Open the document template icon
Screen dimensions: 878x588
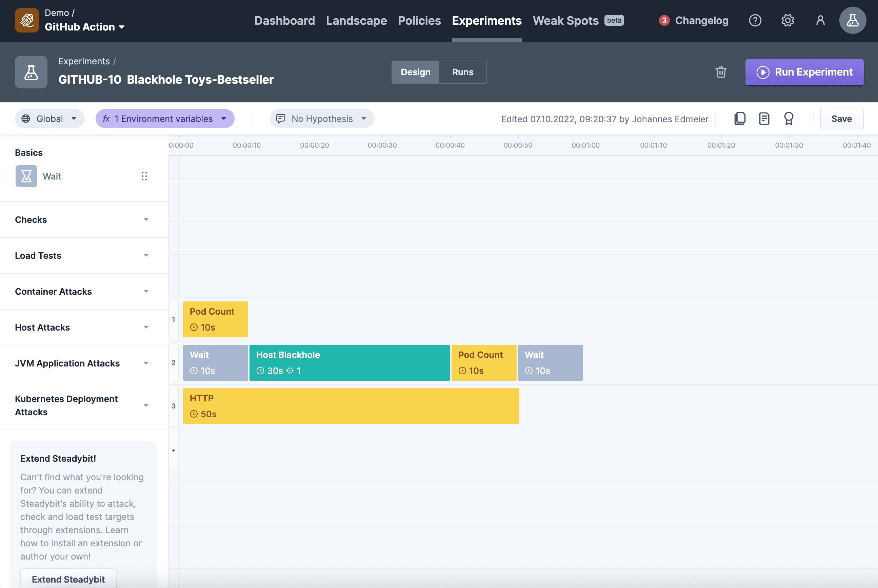coord(764,119)
